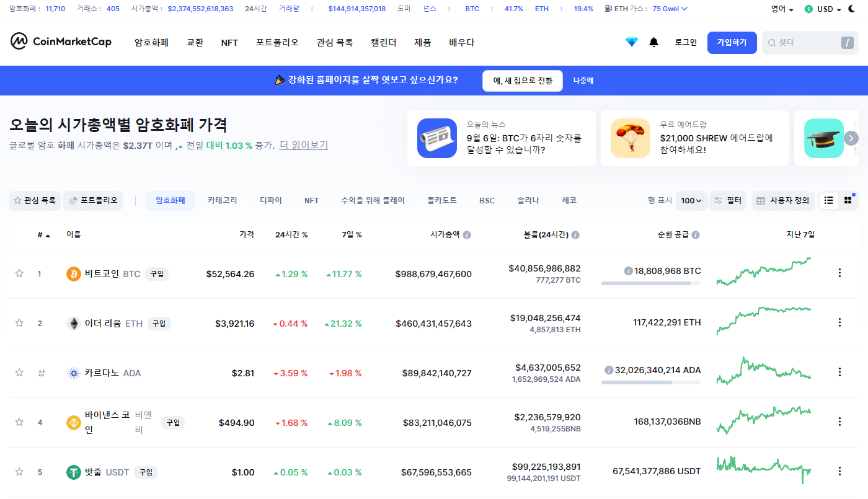This screenshot has height=499, width=868.
Task: Advance the news carousel right arrow
Action: click(851, 138)
